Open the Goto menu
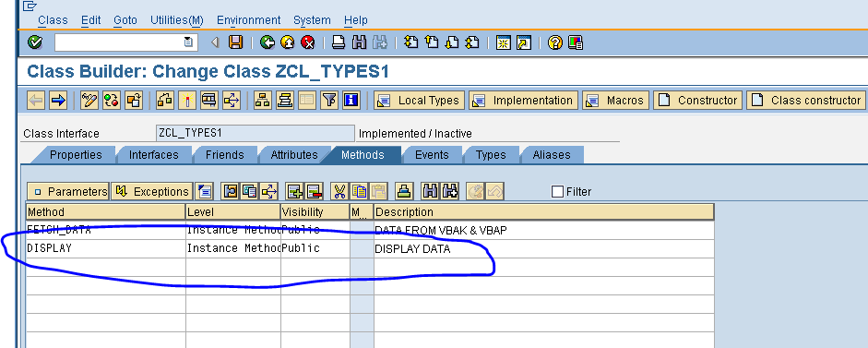The image size is (868, 348). tap(125, 20)
